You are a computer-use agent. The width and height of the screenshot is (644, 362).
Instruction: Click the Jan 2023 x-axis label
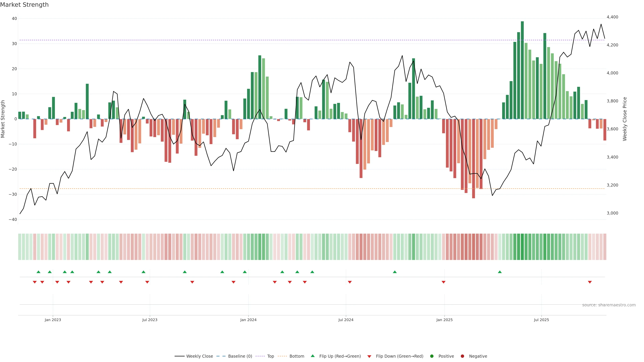53,320
